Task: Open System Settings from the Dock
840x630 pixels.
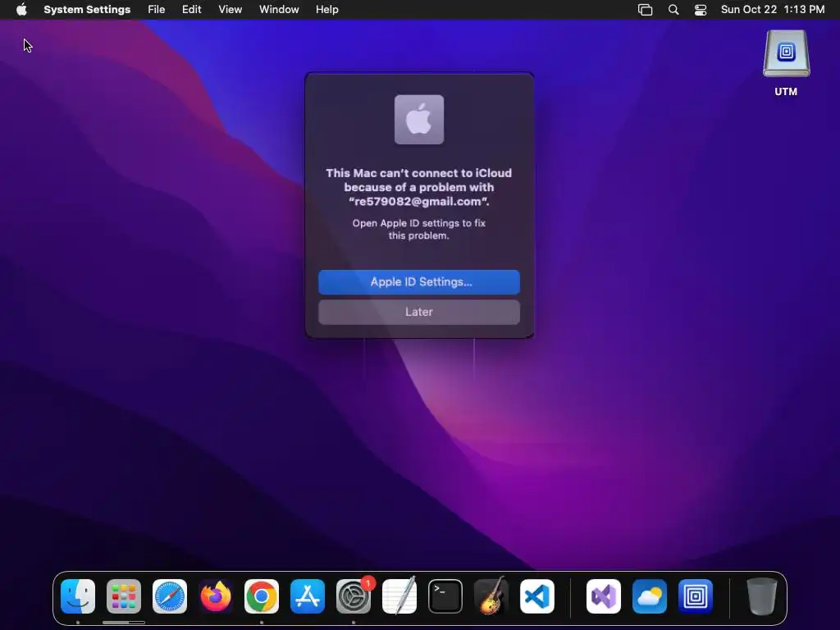Action: coord(354,596)
